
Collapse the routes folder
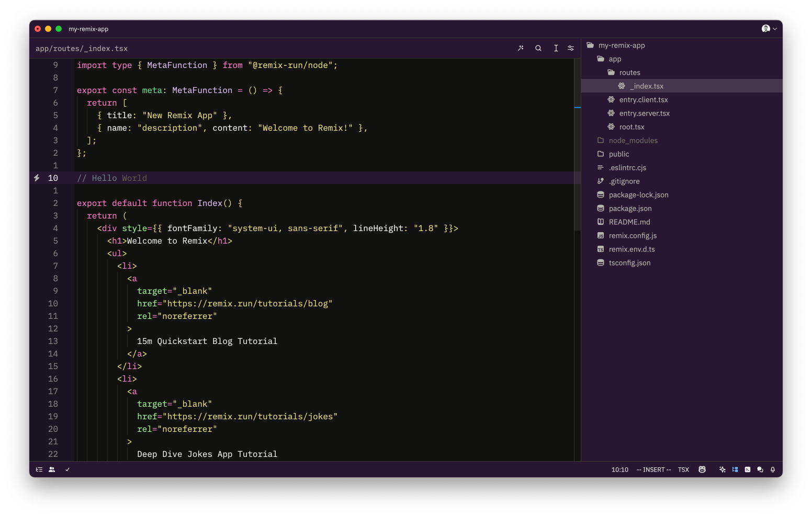682,73
